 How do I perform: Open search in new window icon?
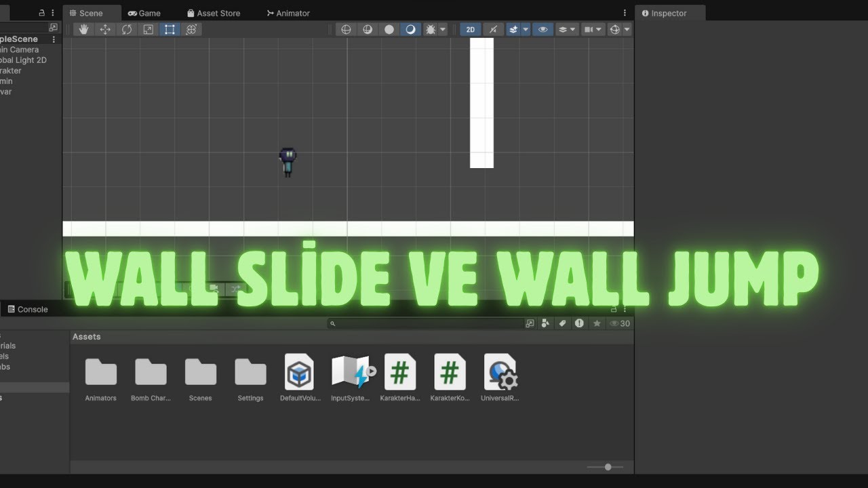click(530, 323)
